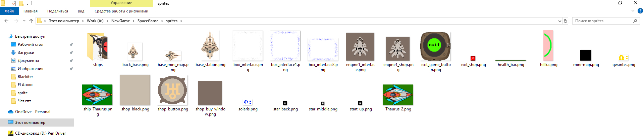Viewport: 644px width, 137px height.
Task: Open the Файл ribbon tab
Action: point(9,11)
